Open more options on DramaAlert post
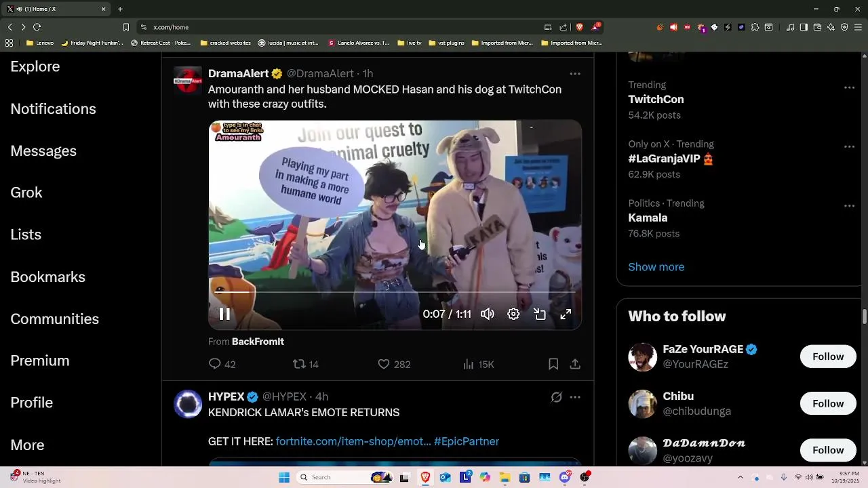 click(575, 73)
